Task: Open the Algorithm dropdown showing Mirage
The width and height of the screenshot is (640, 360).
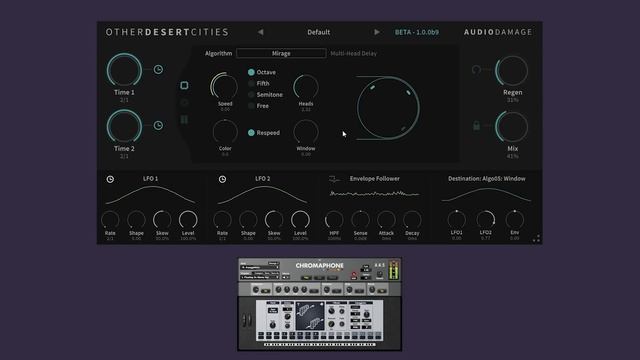Action: pos(281,53)
